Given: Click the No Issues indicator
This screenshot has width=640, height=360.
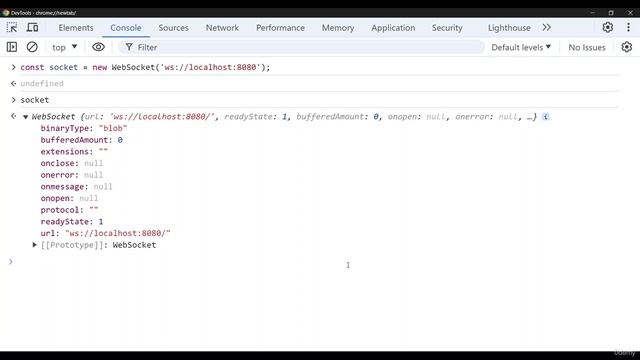Looking at the screenshot, I should click(587, 47).
